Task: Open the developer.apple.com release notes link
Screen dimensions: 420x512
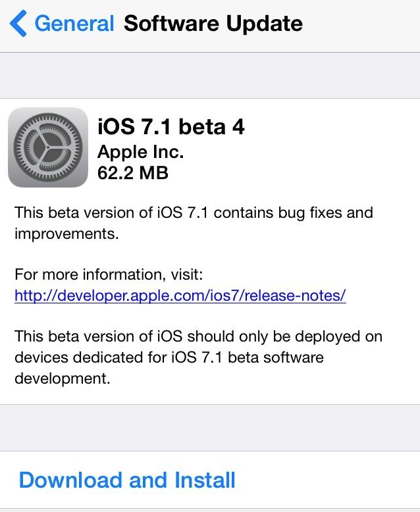Action: [x=180, y=295]
